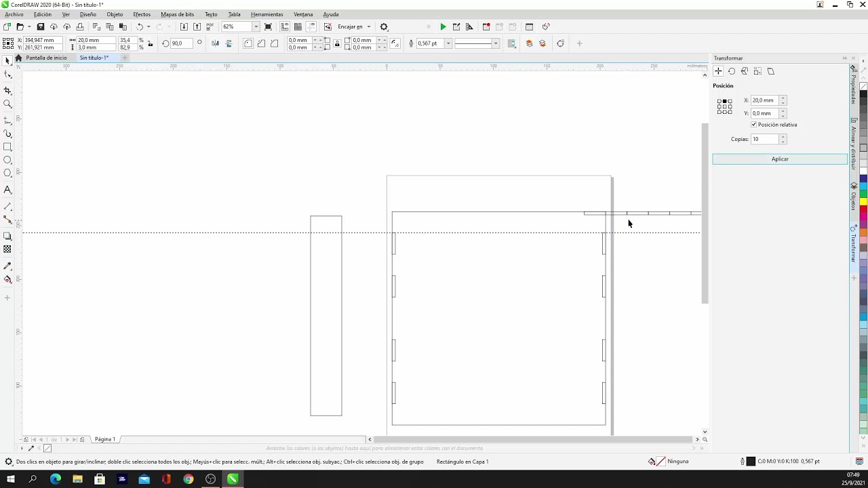Open the Propiedades docker side tab
868x488 pixels.
(x=854, y=85)
